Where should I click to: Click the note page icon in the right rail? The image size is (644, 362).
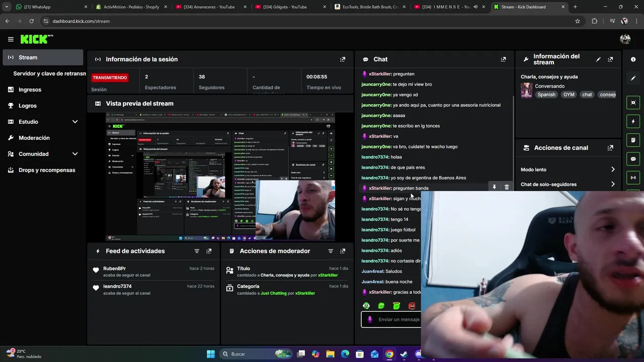(x=633, y=140)
